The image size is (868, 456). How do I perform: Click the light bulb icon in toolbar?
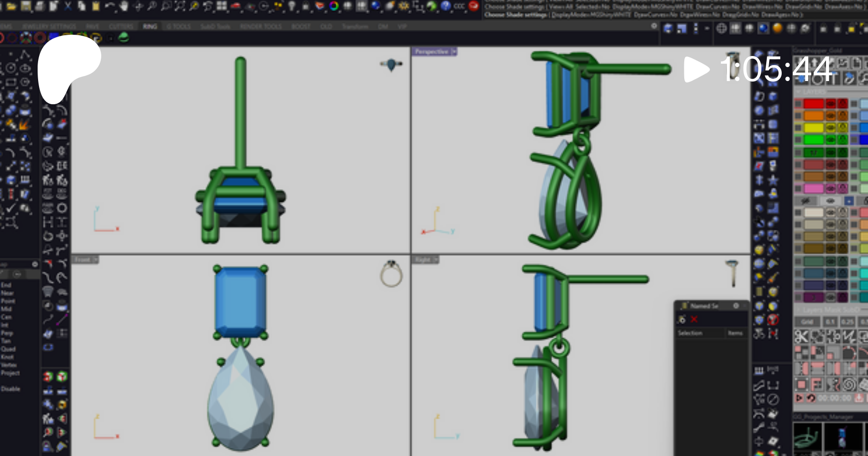click(x=292, y=6)
